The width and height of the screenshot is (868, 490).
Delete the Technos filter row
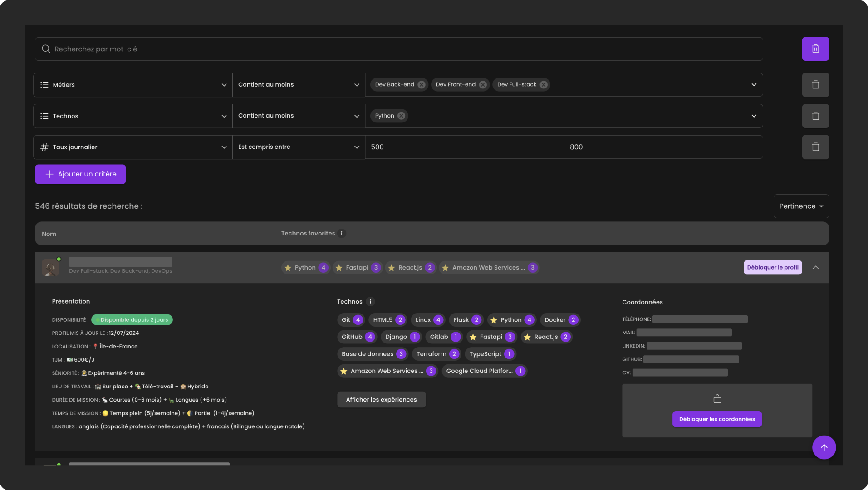[815, 116]
